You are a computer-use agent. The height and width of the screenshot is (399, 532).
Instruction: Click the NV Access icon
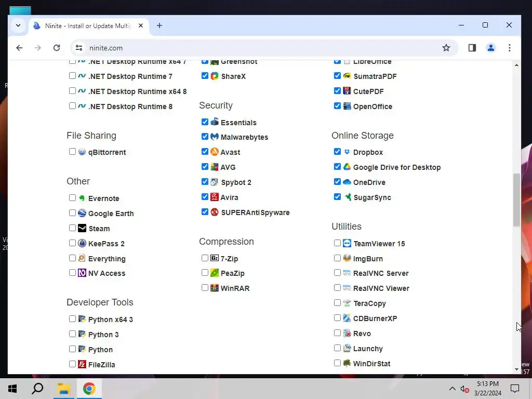pyautogui.click(x=82, y=273)
